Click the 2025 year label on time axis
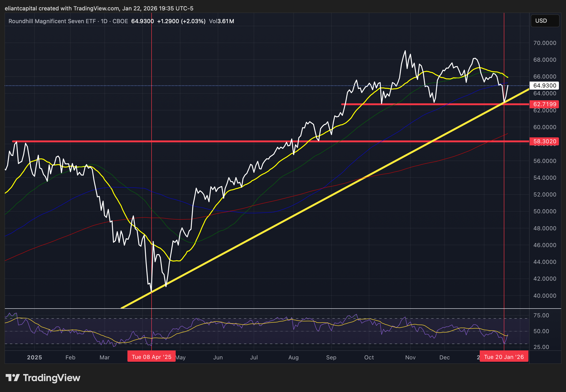The height and width of the screenshot is (392, 566). (34, 357)
